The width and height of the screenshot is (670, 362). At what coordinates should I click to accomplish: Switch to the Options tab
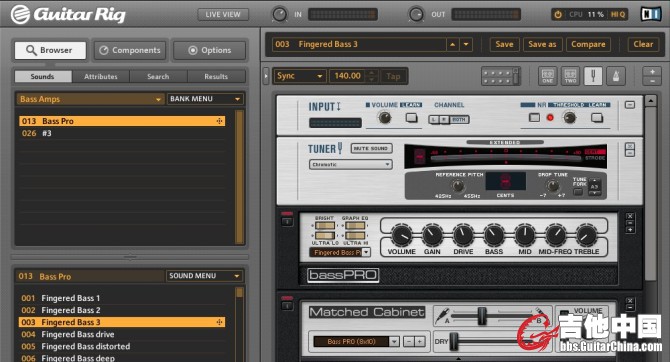pyautogui.click(x=209, y=50)
